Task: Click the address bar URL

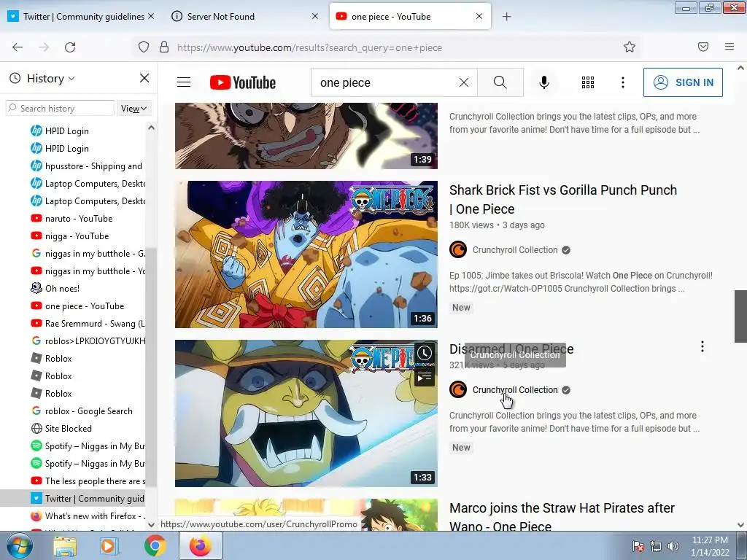Action: coord(309,47)
